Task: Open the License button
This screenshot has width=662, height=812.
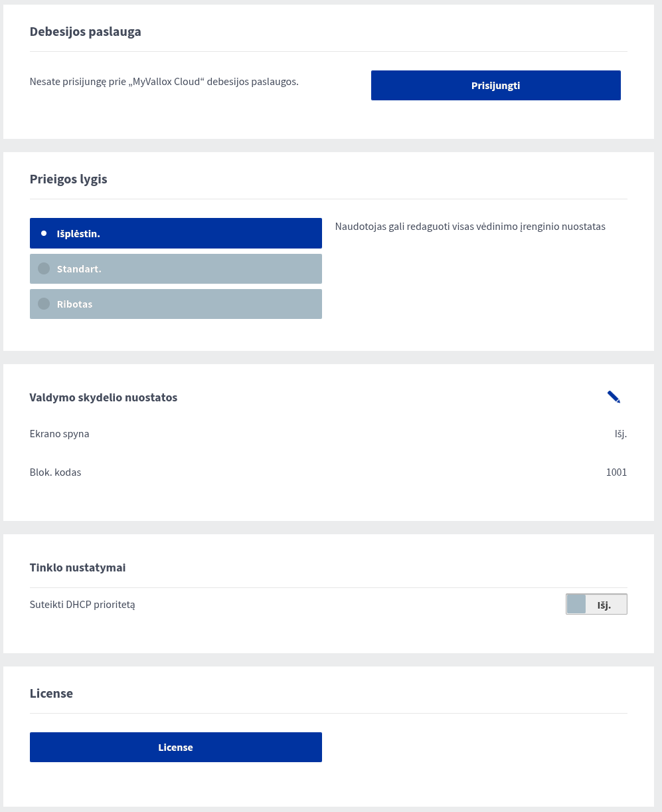Action: (176, 747)
